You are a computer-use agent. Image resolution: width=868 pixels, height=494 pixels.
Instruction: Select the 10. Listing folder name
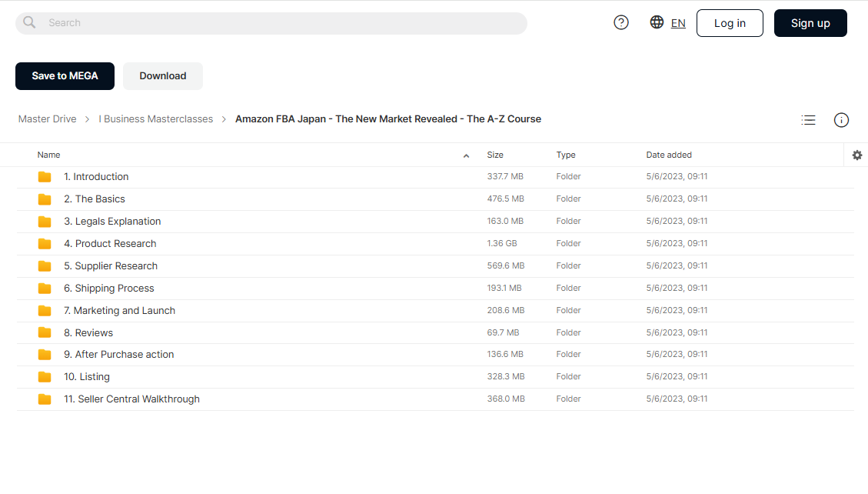(x=86, y=376)
